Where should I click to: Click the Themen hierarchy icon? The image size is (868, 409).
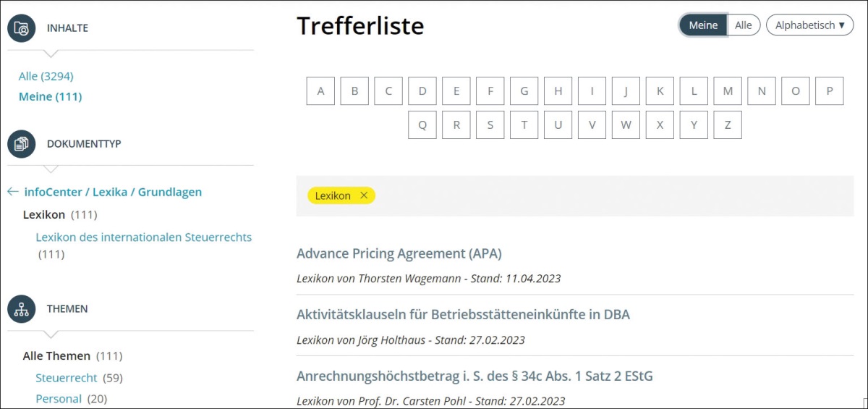pyautogui.click(x=22, y=309)
